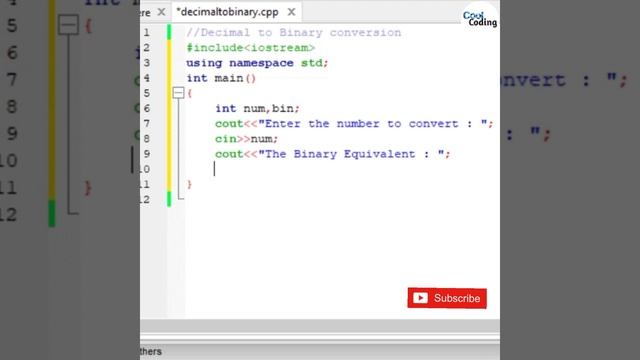Click the 'Enter the number to convert' string

pyautogui.click(x=373, y=124)
